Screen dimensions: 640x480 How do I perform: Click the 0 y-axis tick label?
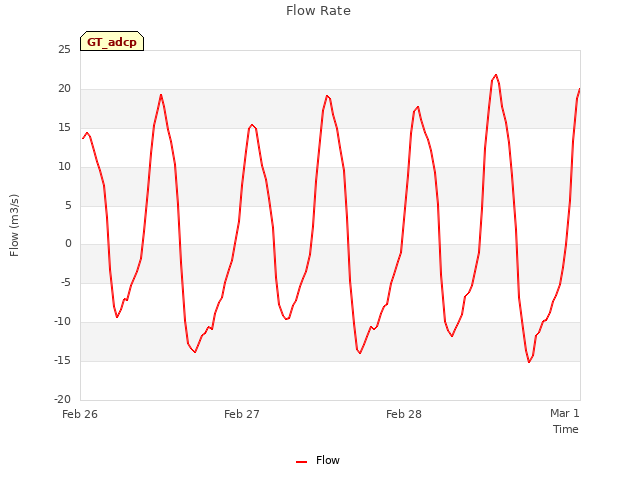(x=68, y=244)
